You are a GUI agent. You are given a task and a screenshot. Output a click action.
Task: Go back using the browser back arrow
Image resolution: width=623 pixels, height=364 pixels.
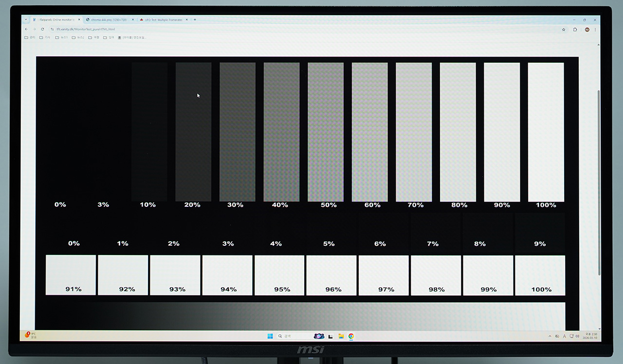pyautogui.click(x=26, y=29)
